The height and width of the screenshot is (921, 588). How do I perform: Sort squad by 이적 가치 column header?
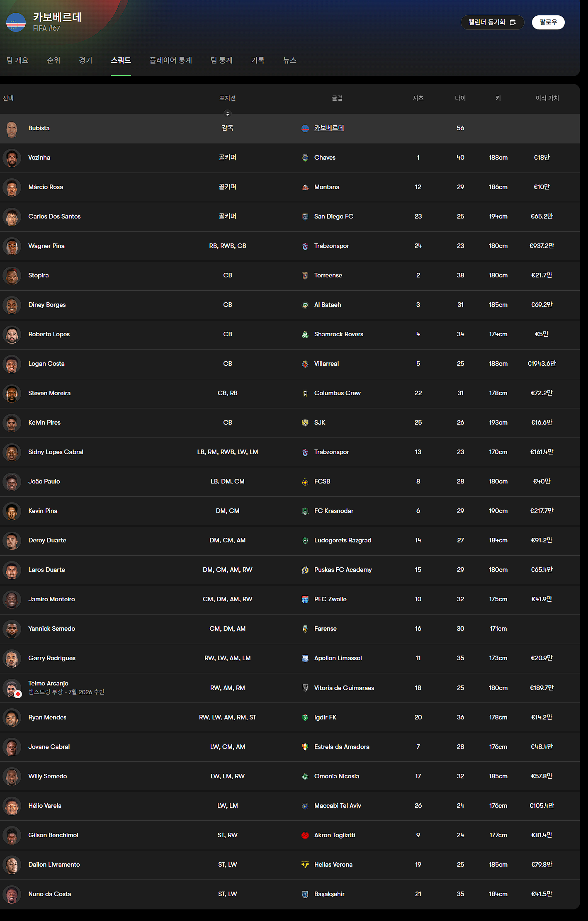click(547, 98)
